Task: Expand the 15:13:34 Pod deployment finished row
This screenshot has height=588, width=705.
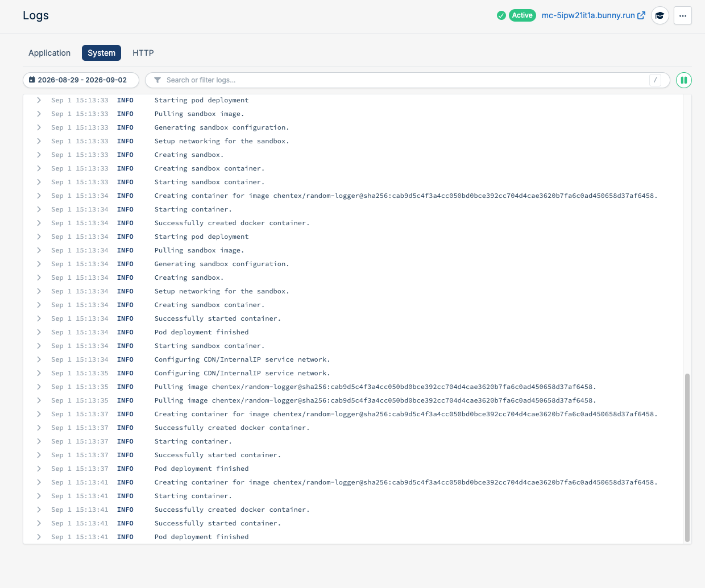Action: click(x=39, y=332)
